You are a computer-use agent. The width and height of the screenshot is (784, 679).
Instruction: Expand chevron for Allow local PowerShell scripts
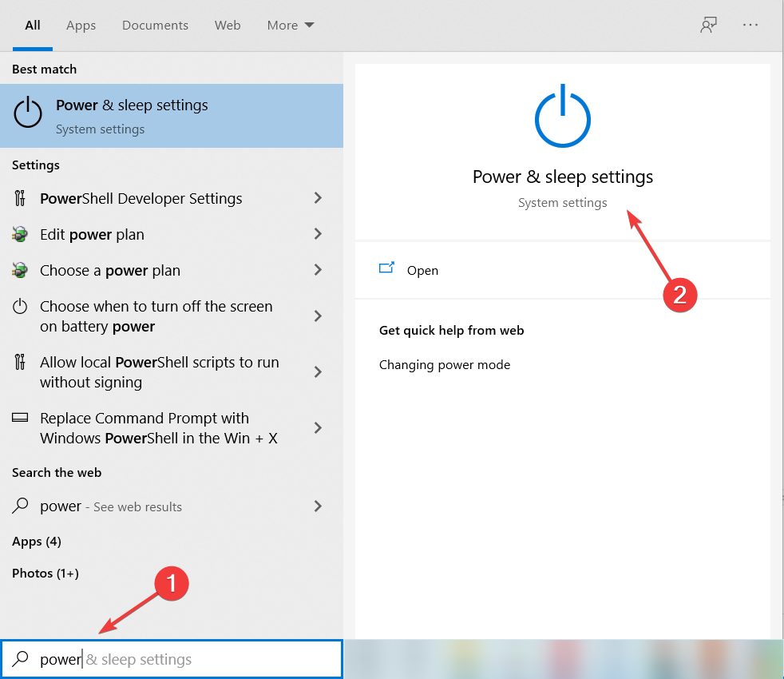coord(318,371)
